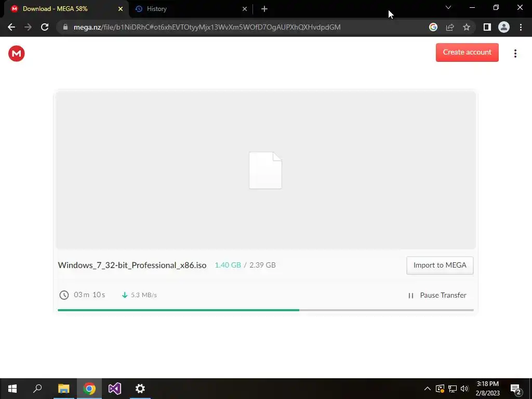
Task: Show hidden tray icons
Action: (428, 389)
